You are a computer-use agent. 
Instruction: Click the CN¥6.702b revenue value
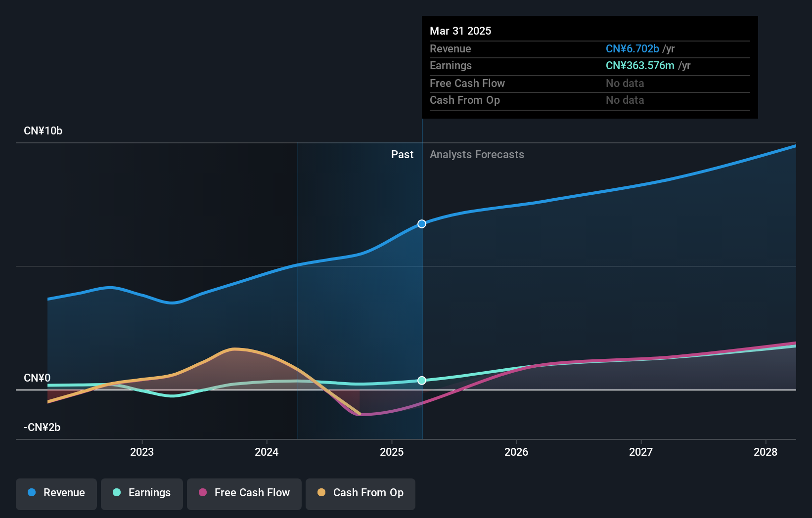632,48
